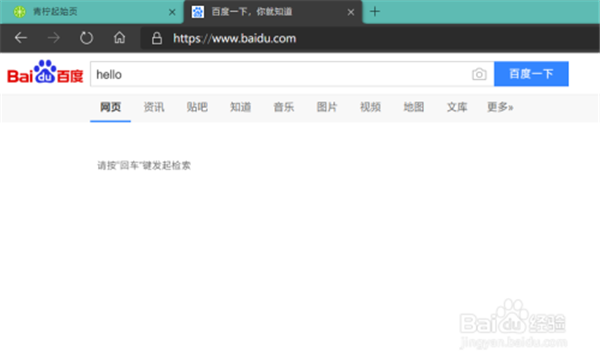Image resolution: width=600 pixels, height=363 pixels.
Task: Reload the page with refresh icon
Action: click(86, 38)
